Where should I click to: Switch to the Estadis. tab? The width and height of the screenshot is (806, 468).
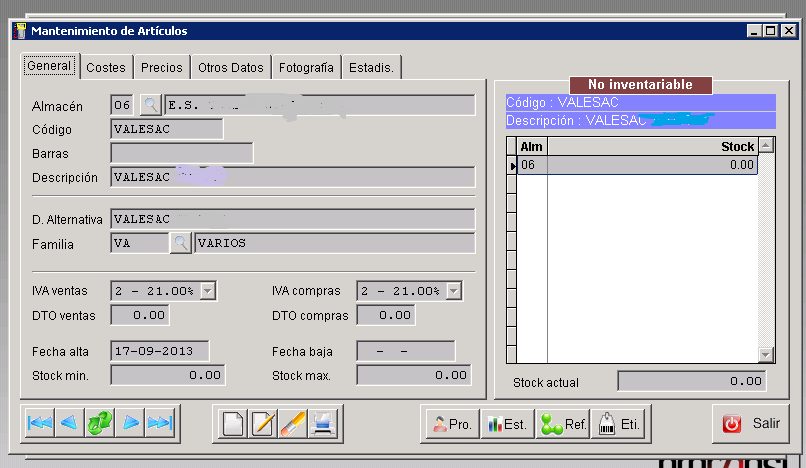pyautogui.click(x=371, y=67)
